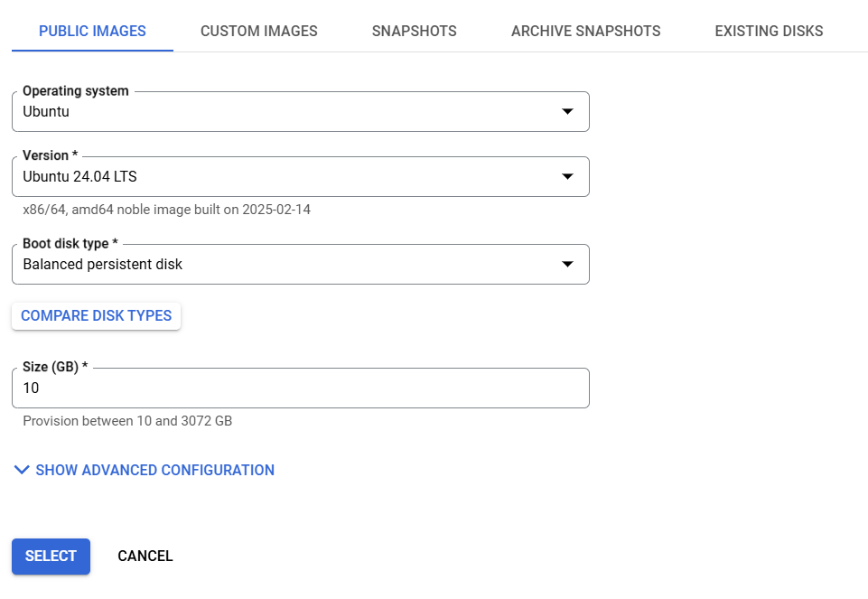This screenshot has width=868, height=599.
Task: Open the Custom Images tab
Action: (259, 31)
